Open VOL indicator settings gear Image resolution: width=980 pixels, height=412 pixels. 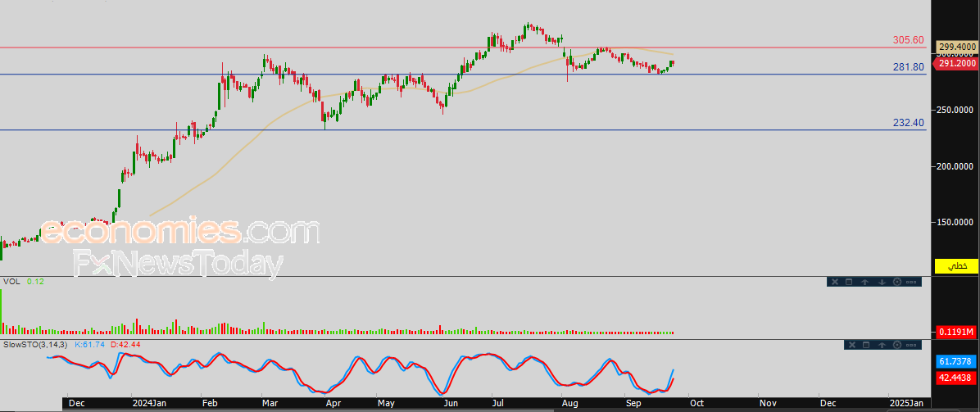pos(897,282)
